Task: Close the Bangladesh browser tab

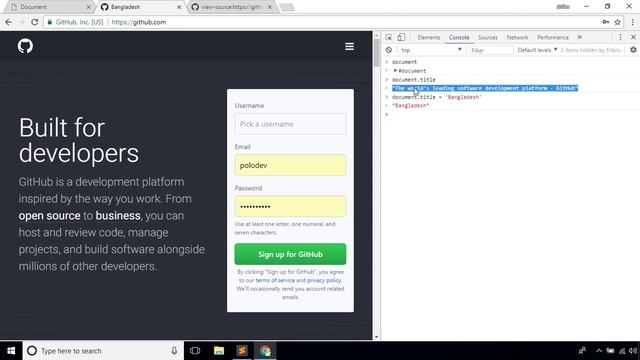Action: coord(179,7)
